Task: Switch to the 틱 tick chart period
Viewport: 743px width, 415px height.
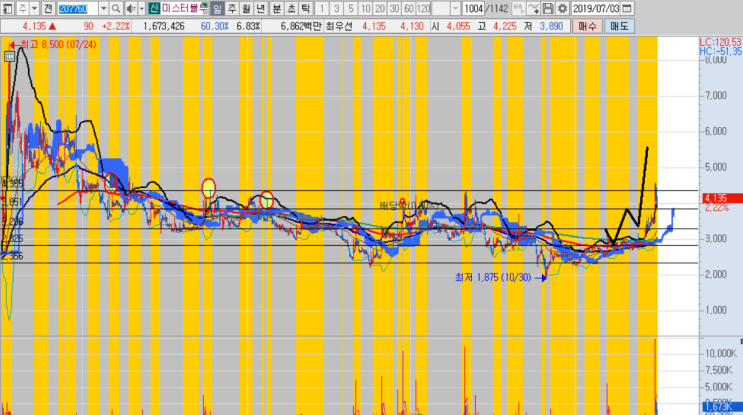Action: tap(306, 8)
